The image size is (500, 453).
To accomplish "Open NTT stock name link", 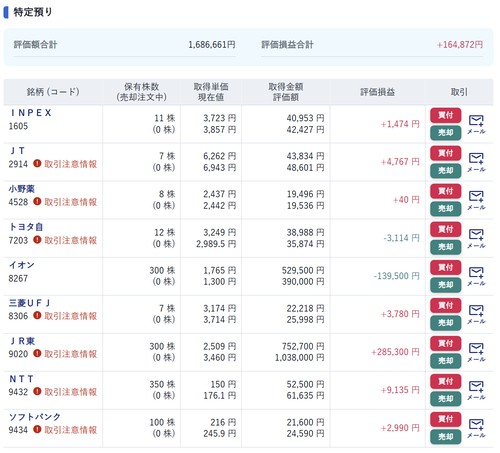I will [21, 379].
